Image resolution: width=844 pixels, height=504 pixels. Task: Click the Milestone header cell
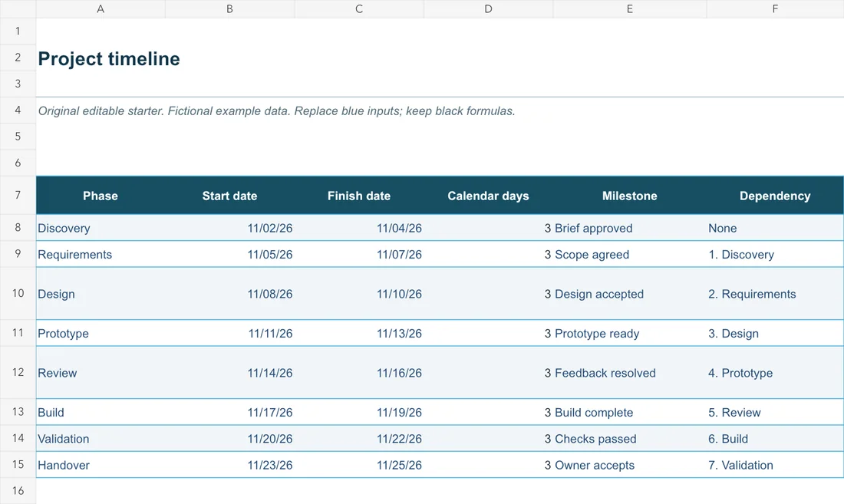click(630, 196)
